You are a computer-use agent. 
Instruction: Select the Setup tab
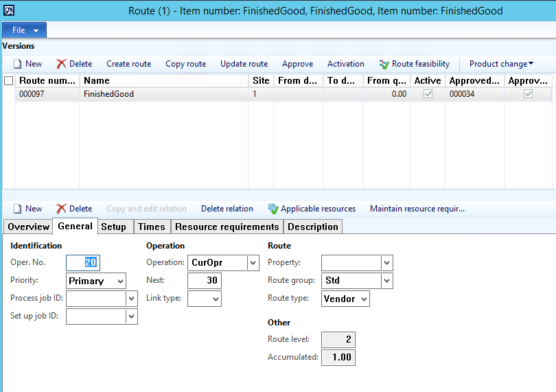(113, 227)
